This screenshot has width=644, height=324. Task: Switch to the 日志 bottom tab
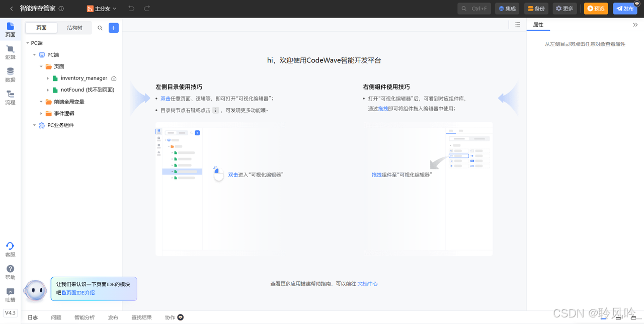[x=33, y=317]
